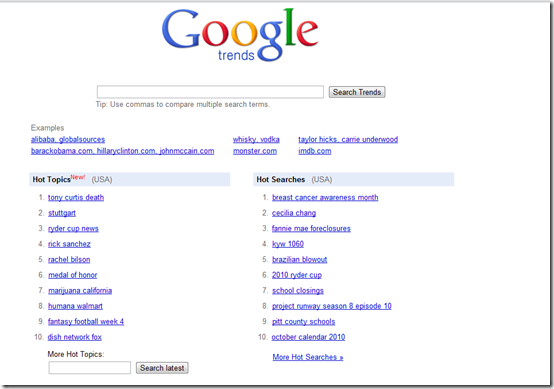The height and width of the screenshot is (389, 554).
Task: Click the Search Trends button
Action: (x=357, y=92)
